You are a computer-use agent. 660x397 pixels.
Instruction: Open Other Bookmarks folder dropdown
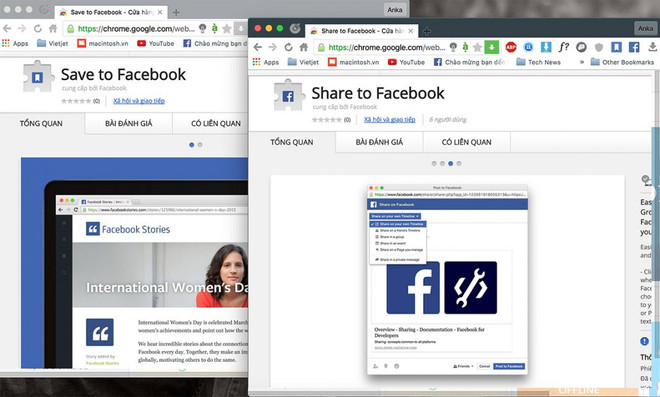coord(622,62)
